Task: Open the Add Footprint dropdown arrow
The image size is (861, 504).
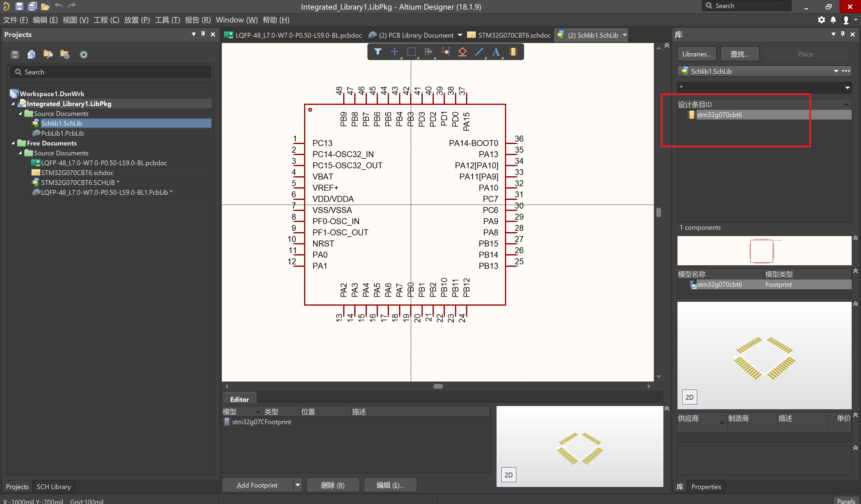Action: pyautogui.click(x=297, y=485)
